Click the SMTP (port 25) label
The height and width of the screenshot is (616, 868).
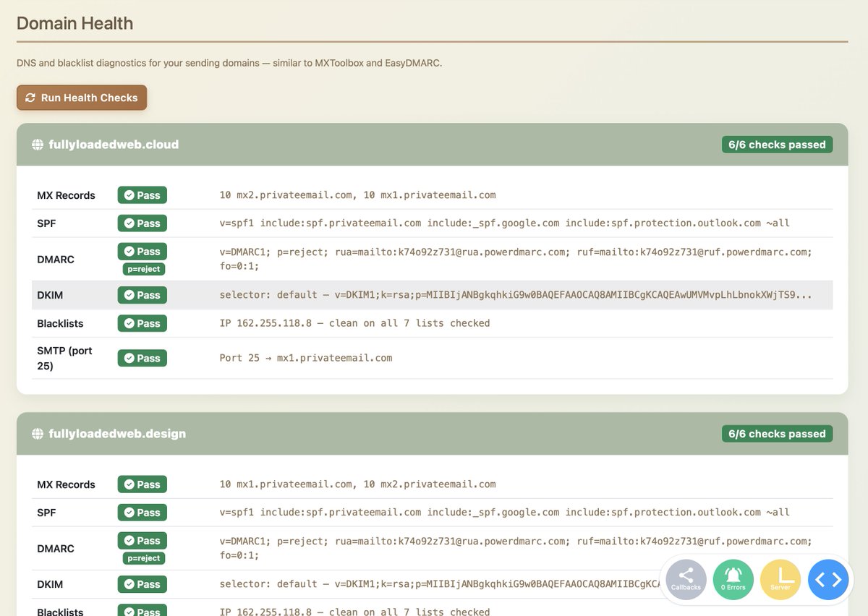(64, 358)
